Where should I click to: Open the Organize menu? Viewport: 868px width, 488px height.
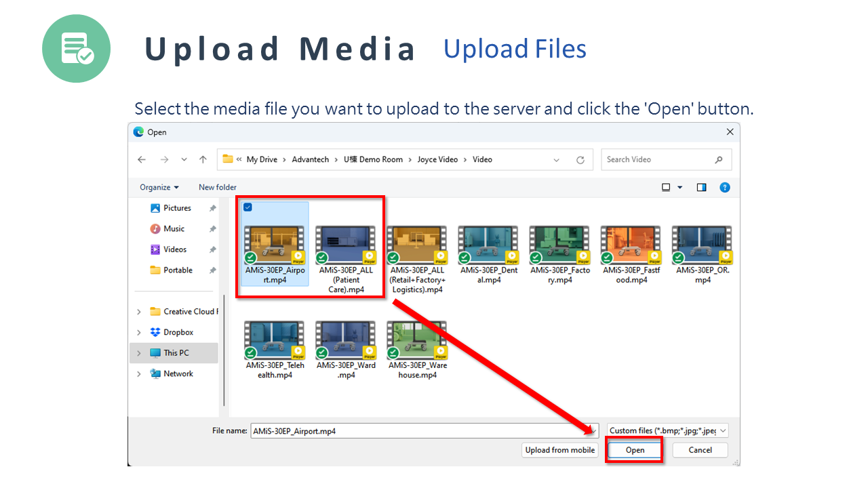pos(159,188)
